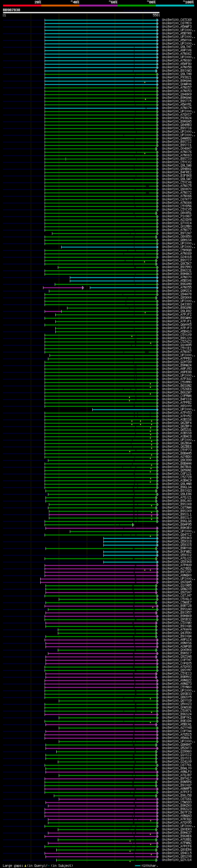Click the green ~80% identity legend segment
Screen dimensions: 197x868
(137, 6)
